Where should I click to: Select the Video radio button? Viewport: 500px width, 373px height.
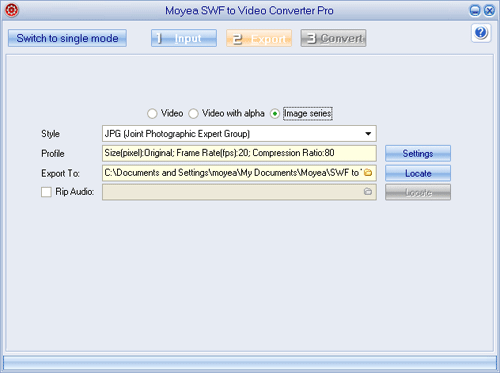point(152,114)
